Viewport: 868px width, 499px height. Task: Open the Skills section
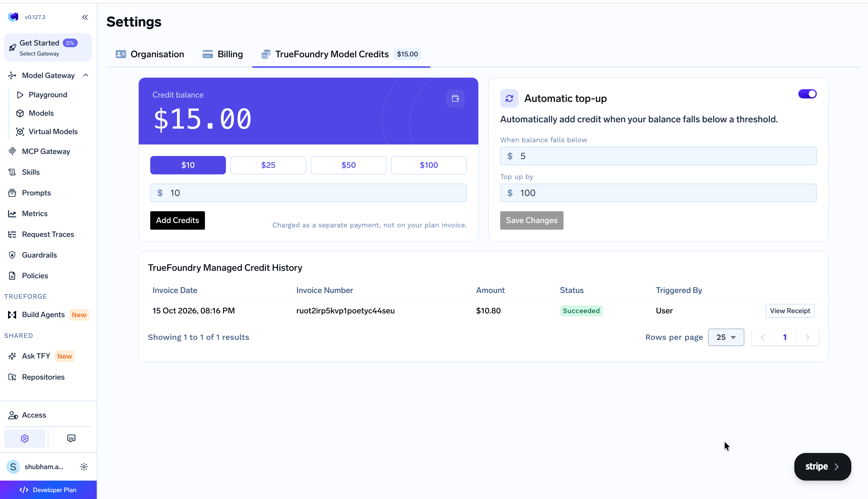pyautogui.click(x=31, y=172)
